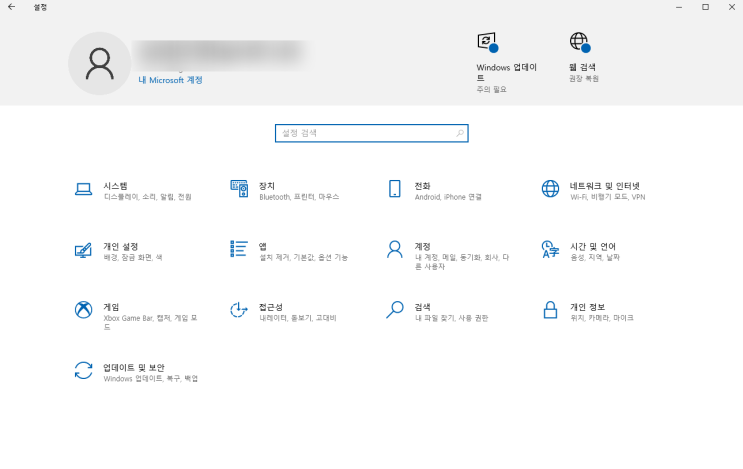
Task: Select the 개인 정보 category title
Action: coord(588,307)
